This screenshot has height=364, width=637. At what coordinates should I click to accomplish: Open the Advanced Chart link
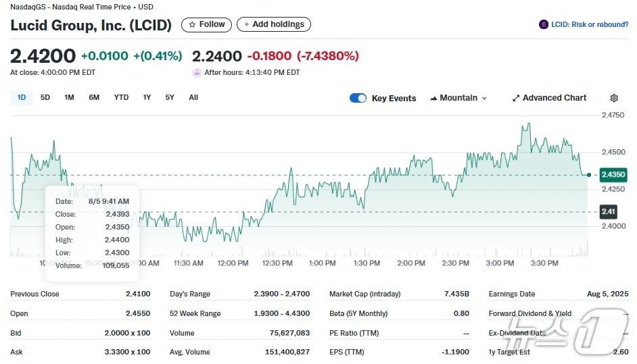pyautogui.click(x=555, y=98)
